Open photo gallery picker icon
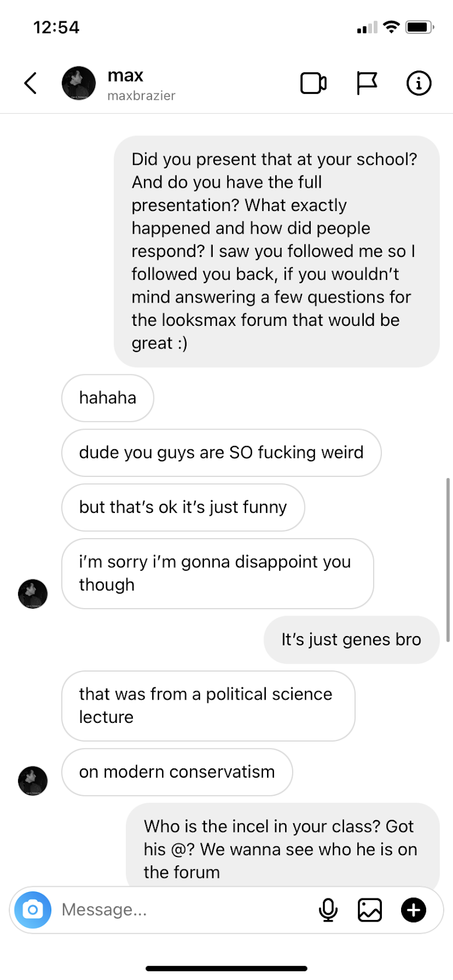453x980 pixels. tap(370, 910)
